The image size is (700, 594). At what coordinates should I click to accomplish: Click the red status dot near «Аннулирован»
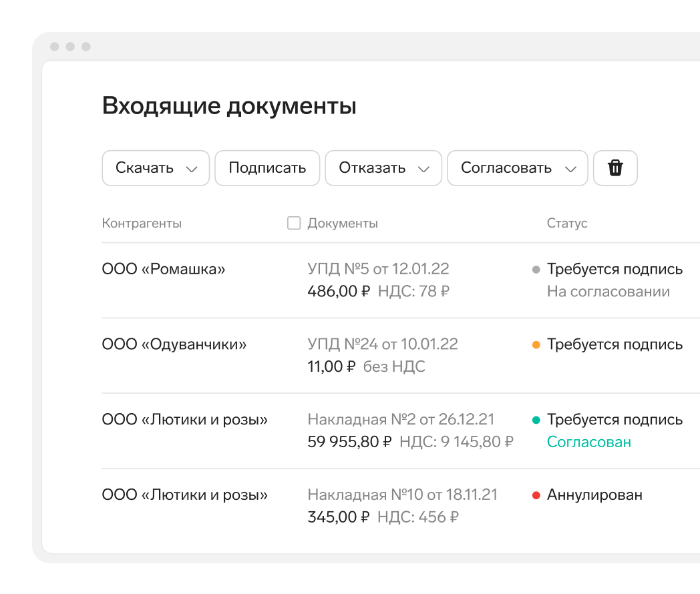(x=535, y=495)
